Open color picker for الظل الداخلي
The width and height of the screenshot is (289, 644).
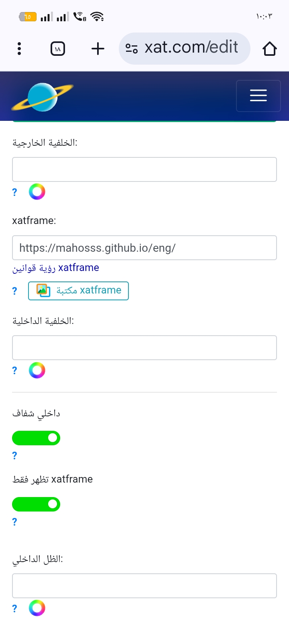coord(37,608)
